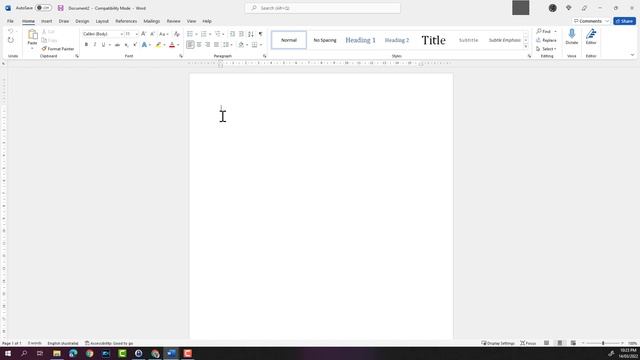Image resolution: width=640 pixels, height=360 pixels.
Task: Center align the paragraph
Action: point(199,44)
